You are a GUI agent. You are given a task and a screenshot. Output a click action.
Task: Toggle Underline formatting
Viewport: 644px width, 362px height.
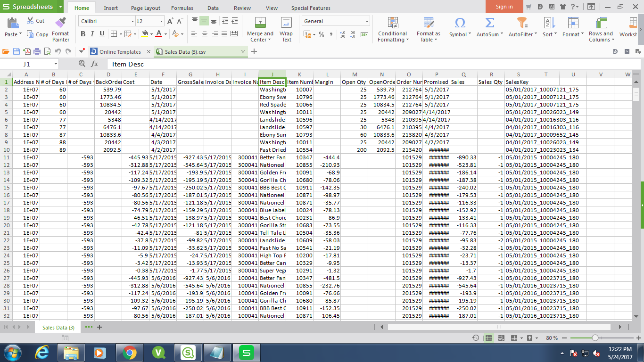point(102,34)
